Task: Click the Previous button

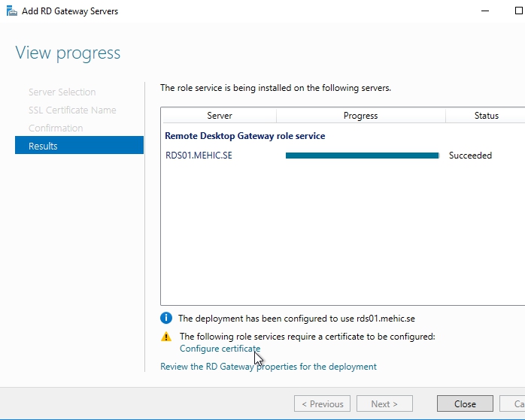Action: point(322,403)
